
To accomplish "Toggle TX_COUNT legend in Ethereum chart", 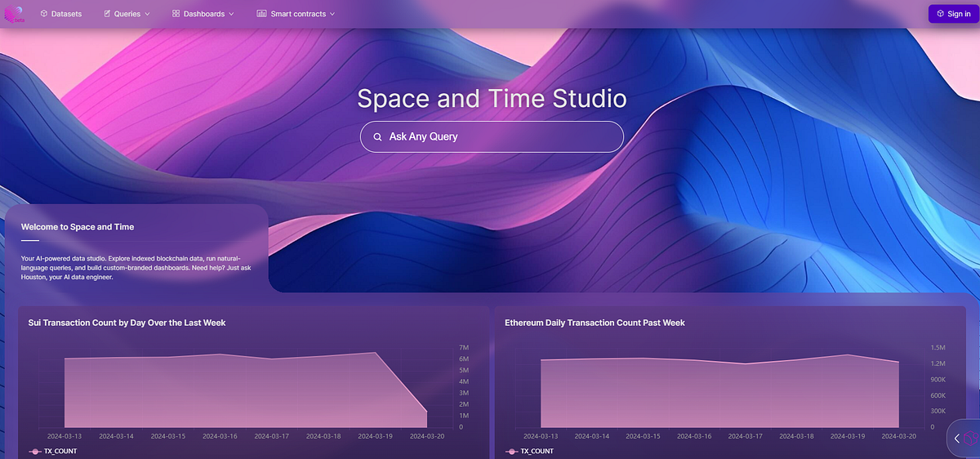I will (529, 452).
